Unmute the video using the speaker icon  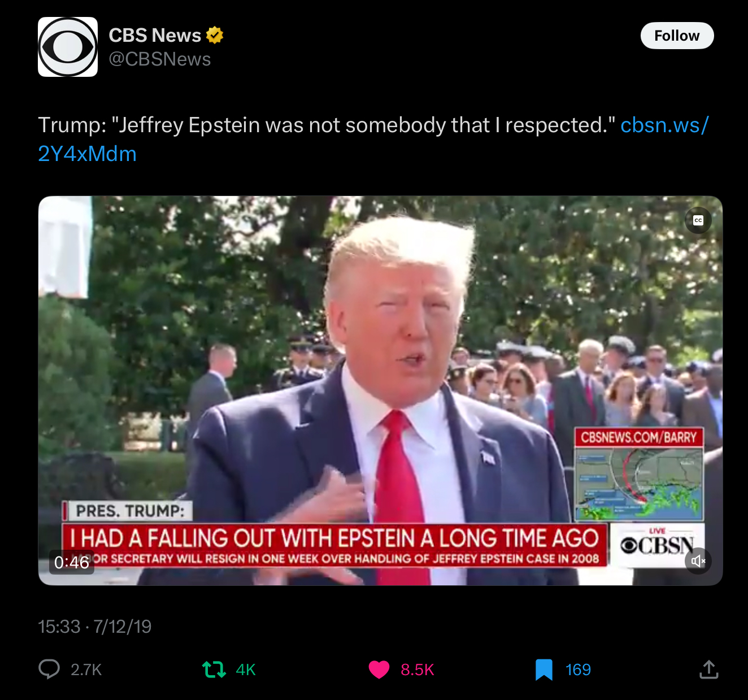pos(698,560)
